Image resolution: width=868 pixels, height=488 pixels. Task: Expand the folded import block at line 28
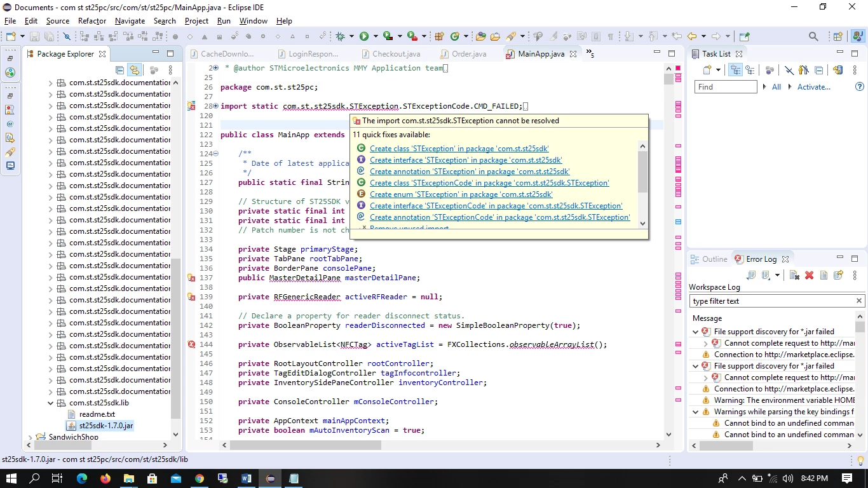tap(215, 106)
